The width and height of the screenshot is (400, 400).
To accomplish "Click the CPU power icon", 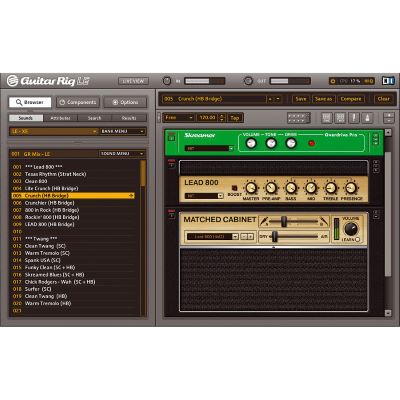I will 333,81.
